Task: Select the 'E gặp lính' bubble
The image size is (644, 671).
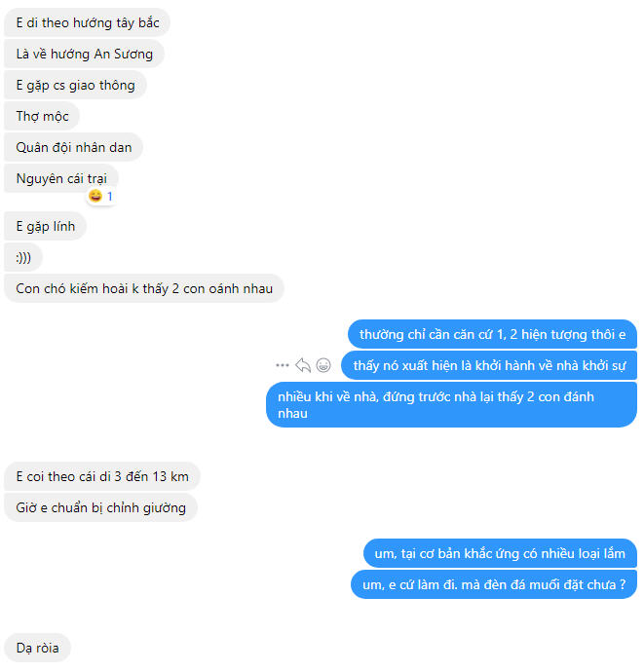Action: coord(46,226)
